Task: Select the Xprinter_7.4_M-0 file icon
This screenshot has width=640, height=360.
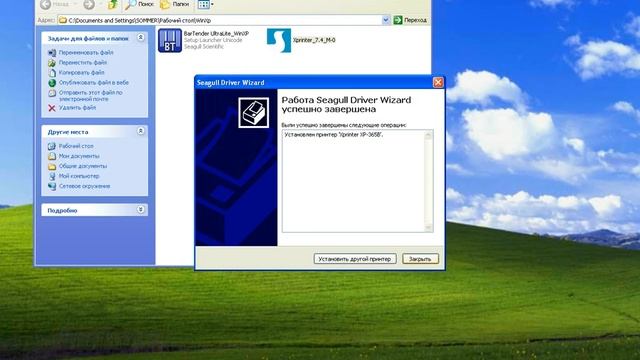Action: click(279, 40)
